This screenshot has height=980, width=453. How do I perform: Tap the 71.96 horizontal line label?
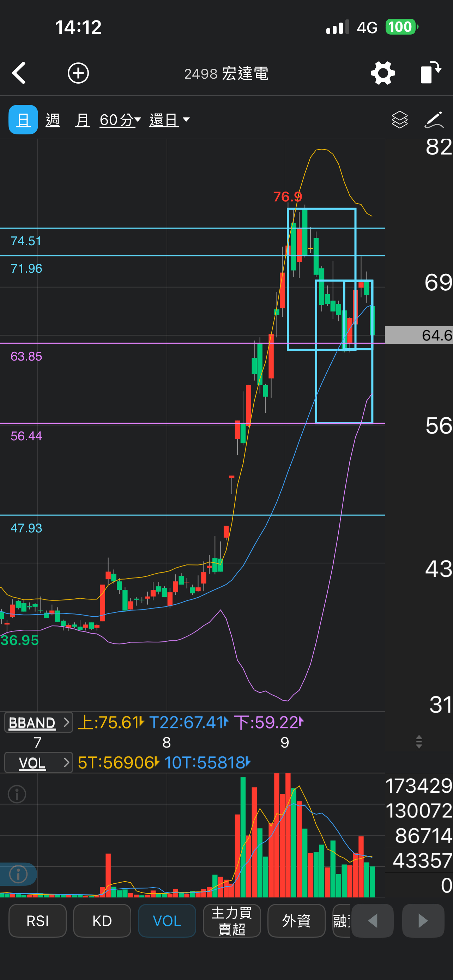pyautogui.click(x=26, y=268)
